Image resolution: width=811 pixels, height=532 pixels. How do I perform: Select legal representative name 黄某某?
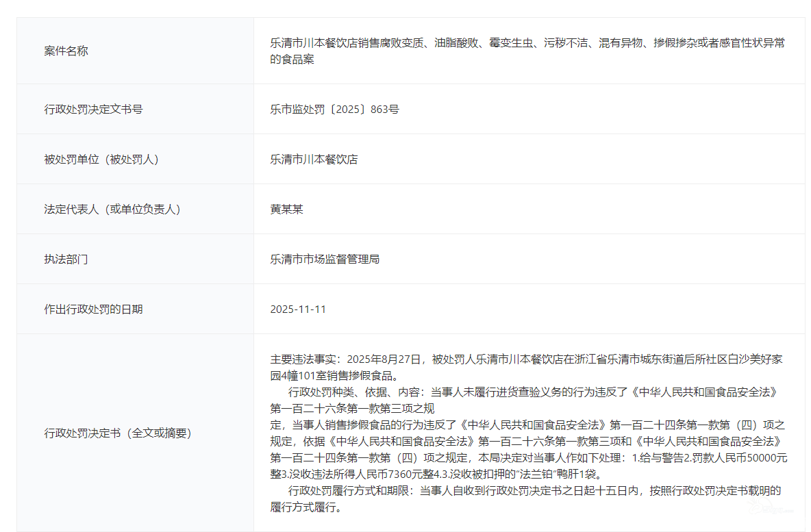(x=286, y=210)
